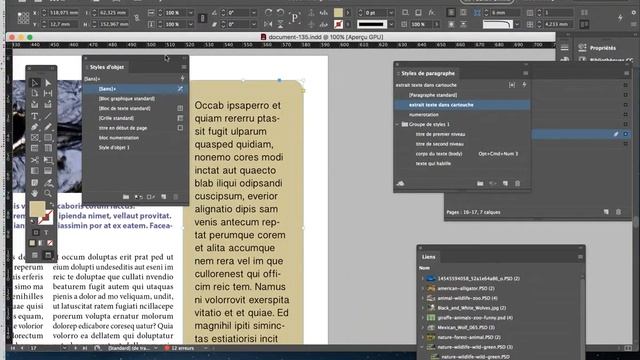Switch to the Styles d'objet tab
This screenshot has height=360, width=640.
pyautogui.click(x=107, y=67)
